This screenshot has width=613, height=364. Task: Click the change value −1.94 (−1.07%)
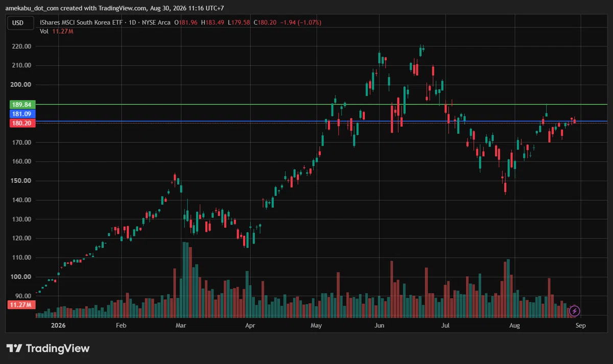(x=300, y=22)
